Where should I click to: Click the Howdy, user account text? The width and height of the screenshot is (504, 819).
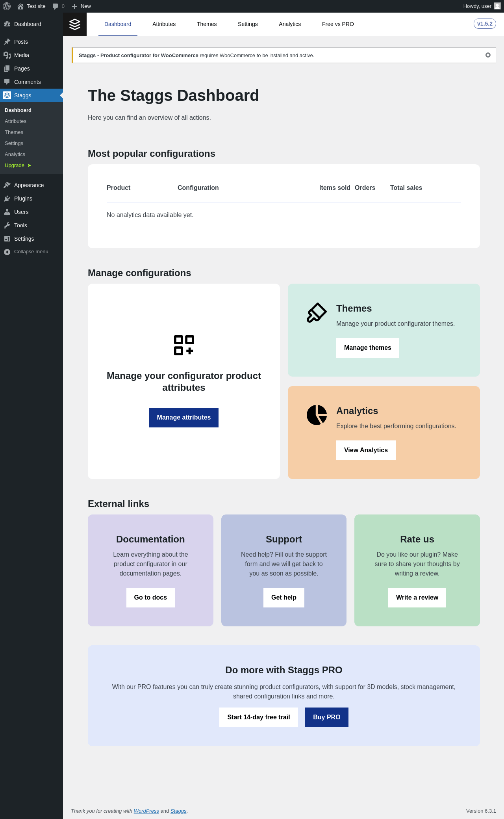click(x=477, y=6)
